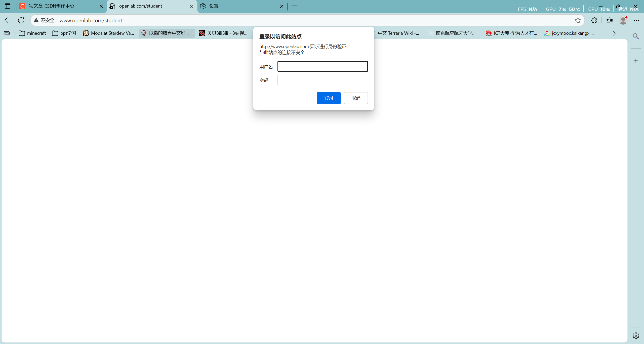Image resolution: width=644 pixels, height=344 pixels.
Task: Click sidebar plus to add app
Action: (636, 61)
